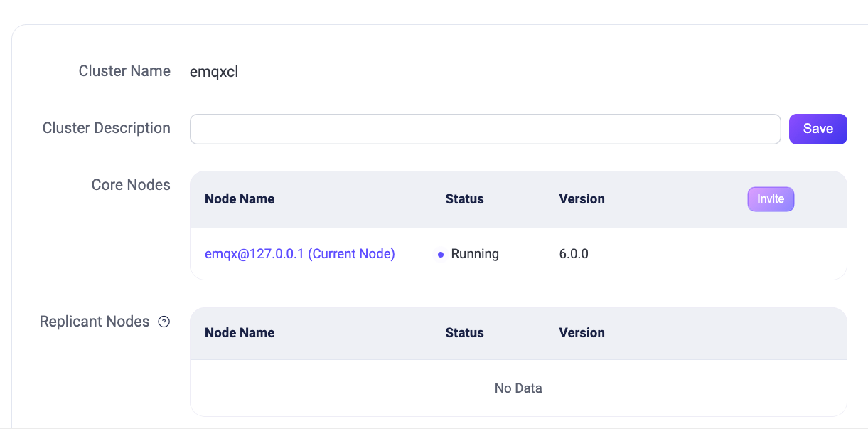The height and width of the screenshot is (429, 868).
Task: Click the Node Name header under Replicant Nodes
Action: 240,333
